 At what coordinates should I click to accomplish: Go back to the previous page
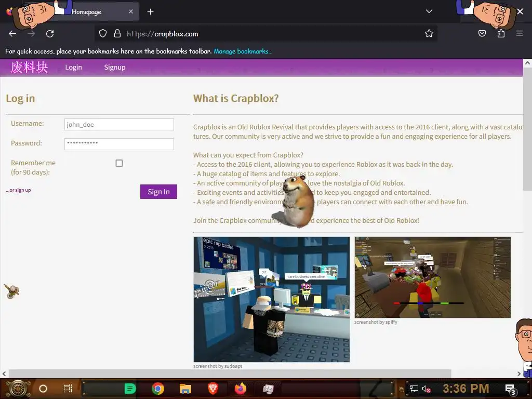click(12, 34)
